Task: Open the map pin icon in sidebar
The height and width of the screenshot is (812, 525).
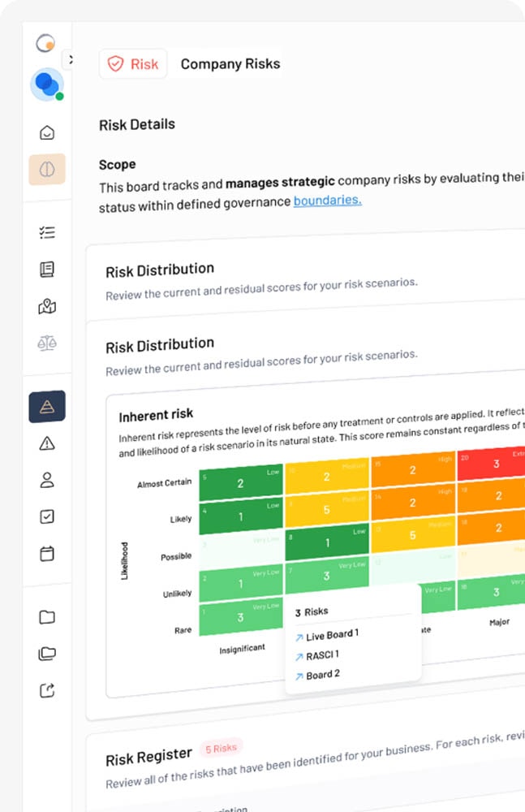Action: (x=47, y=306)
